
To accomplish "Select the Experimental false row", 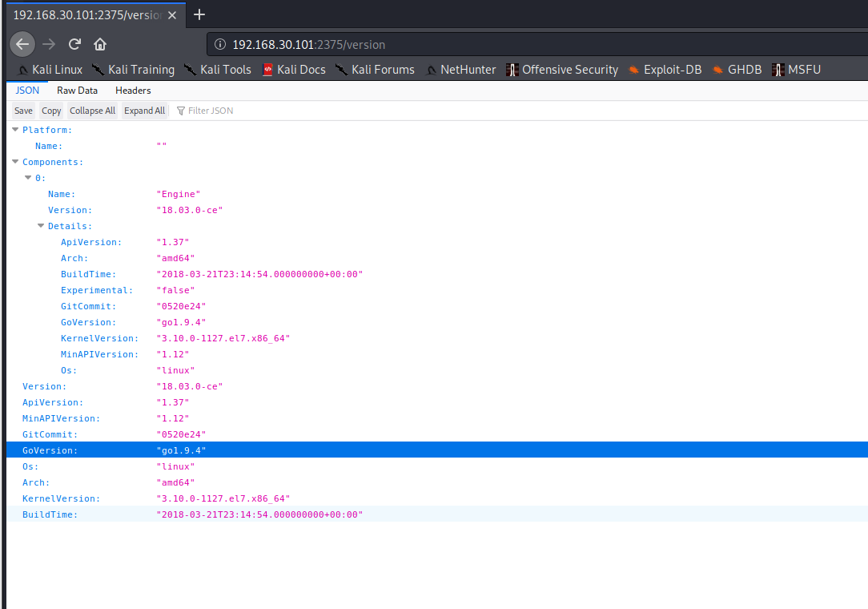I will click(437, 290).
